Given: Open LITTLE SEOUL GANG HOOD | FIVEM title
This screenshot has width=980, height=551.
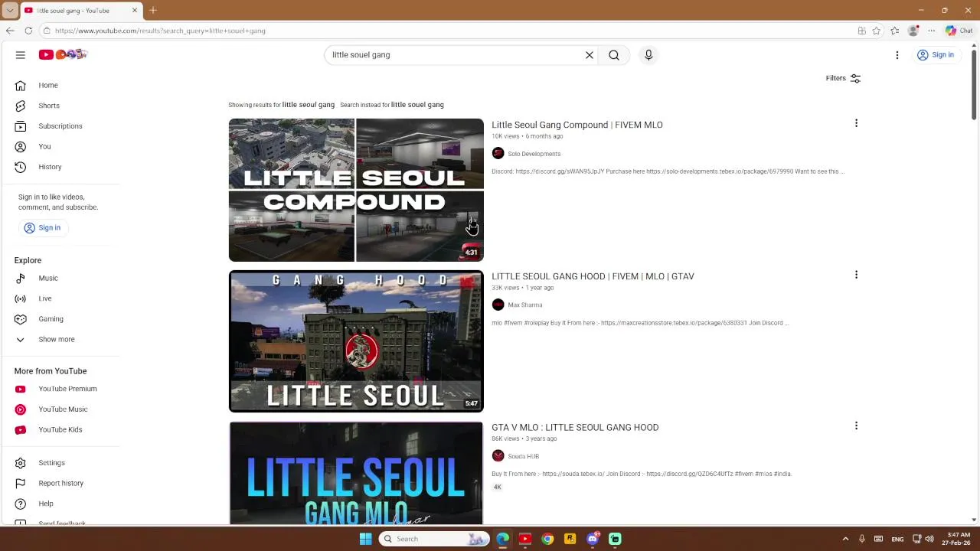Looking at the screenshot, I should pyautogui.click(x=593, y=276).
